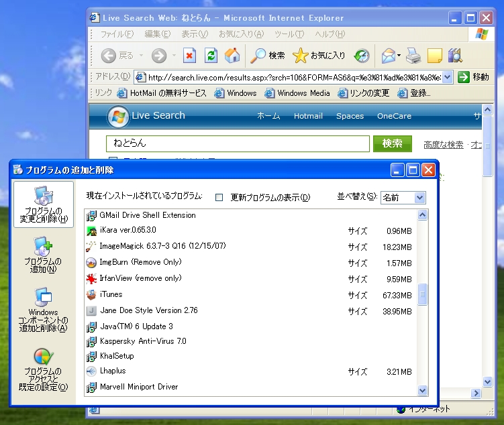
Task: Open Windows コンポーネントの追加と削除 sidebar icon
Action: [x=44, y=310]
